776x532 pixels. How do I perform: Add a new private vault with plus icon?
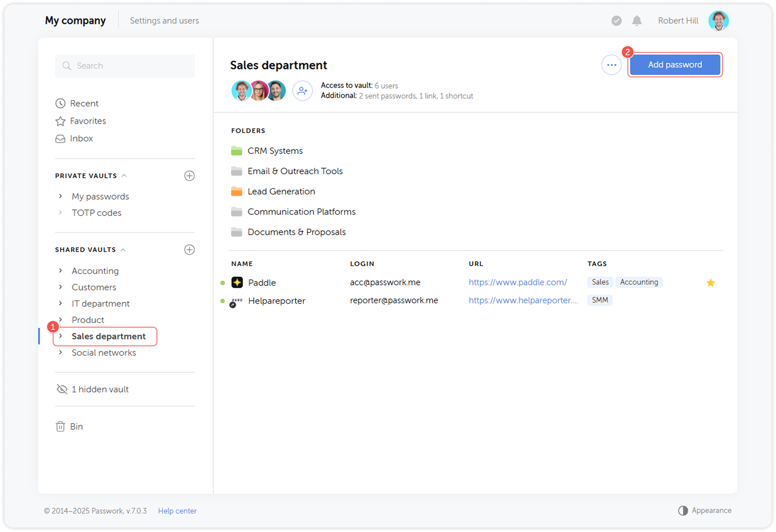(x=189, y=176)
